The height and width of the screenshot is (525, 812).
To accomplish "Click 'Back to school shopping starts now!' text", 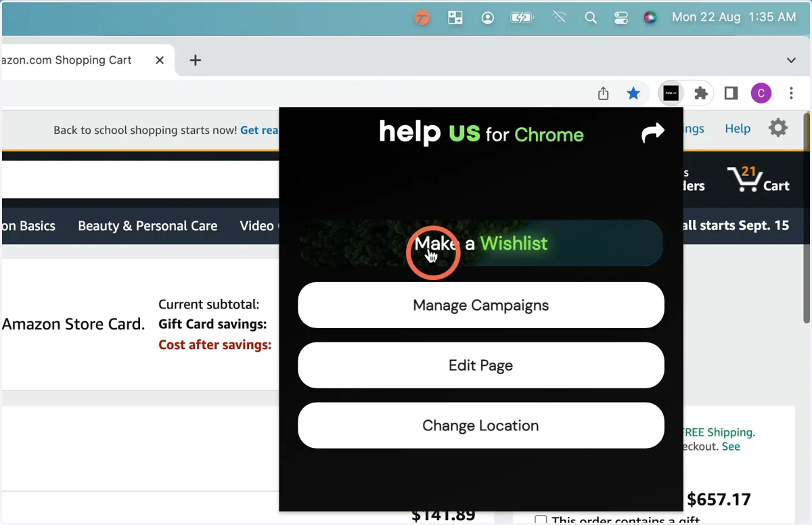I will (145, 130).
